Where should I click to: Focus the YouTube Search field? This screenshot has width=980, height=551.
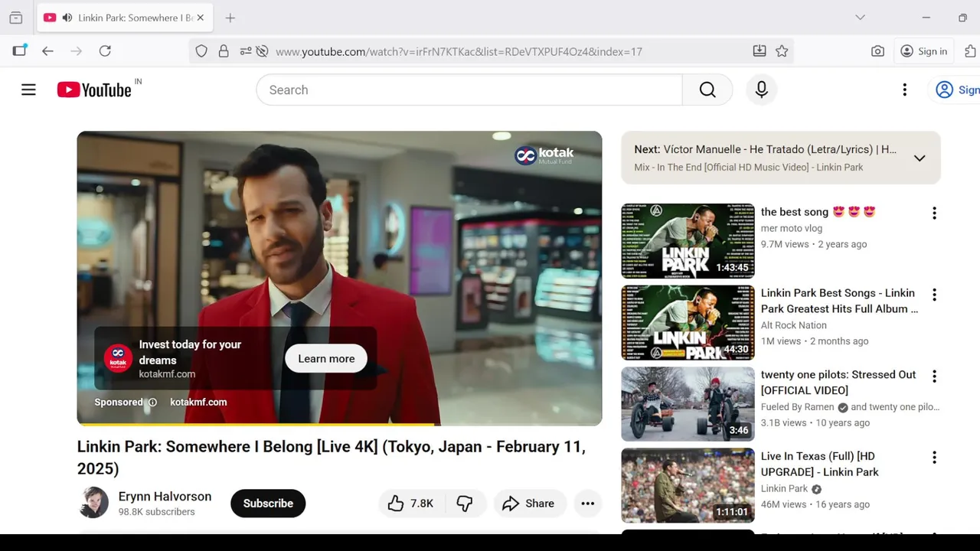[x=469, y=90]
